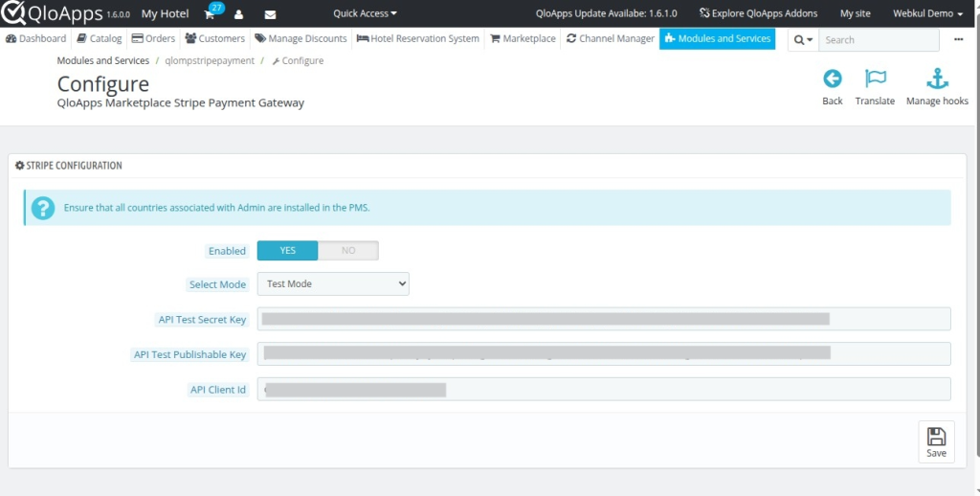The width and height of the screenshot is (980, 496).
Task: Open the Select Mode dropdown
Action: [333, 283]
